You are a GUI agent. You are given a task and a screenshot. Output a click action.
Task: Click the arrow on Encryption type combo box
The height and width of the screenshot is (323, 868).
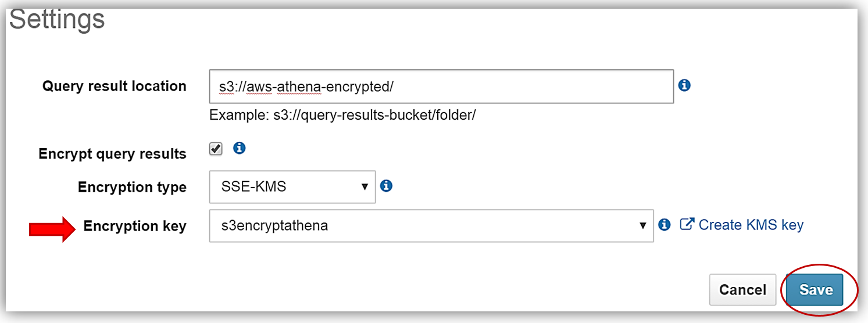coord(365,187)
